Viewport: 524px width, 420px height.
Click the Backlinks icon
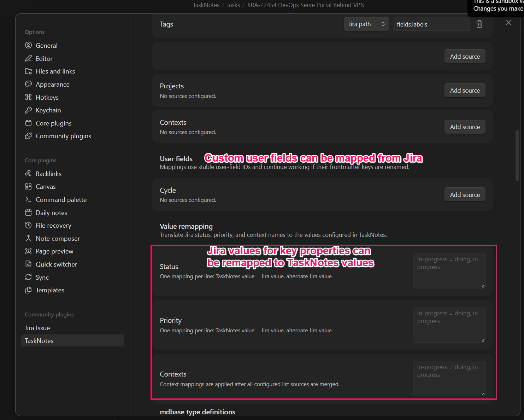[x=28, y=174]
